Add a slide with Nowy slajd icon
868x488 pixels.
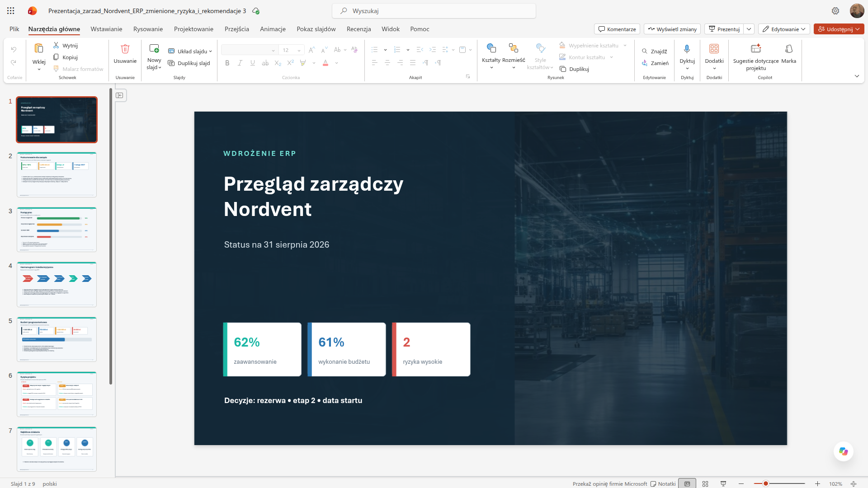pyautogui.click(x=154, y=48)
